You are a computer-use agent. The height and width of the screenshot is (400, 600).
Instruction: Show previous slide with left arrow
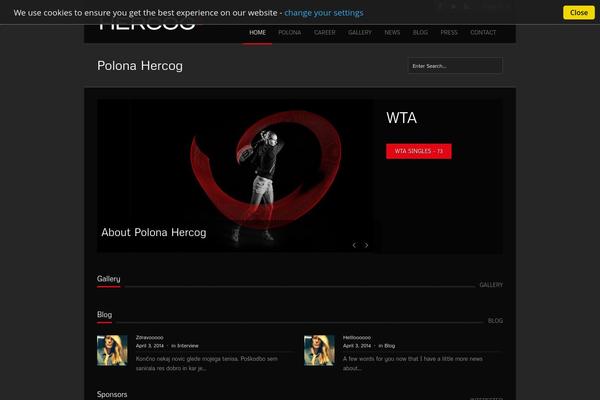tap(354, 245)
